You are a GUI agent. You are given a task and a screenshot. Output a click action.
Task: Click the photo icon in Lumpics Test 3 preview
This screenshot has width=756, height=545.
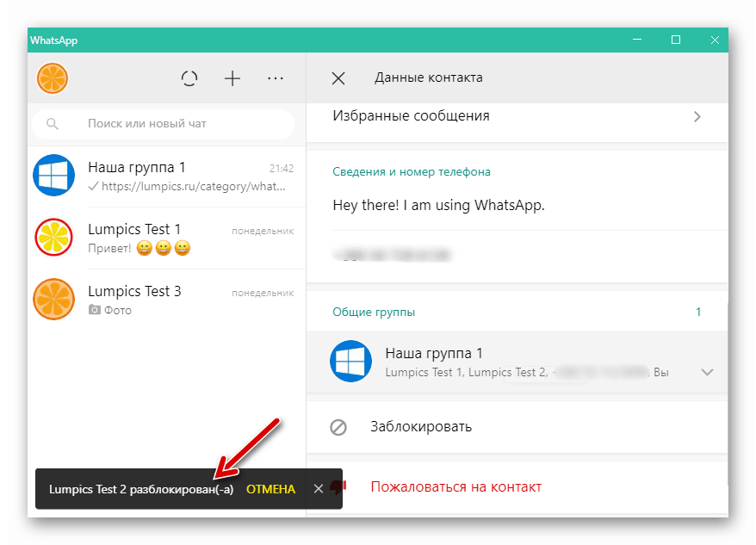[95, 310]
